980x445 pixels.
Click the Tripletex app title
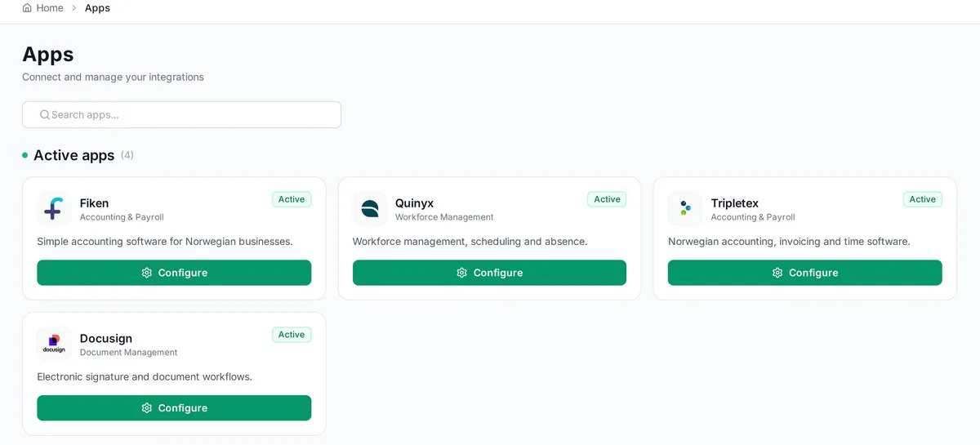point(734,203)
